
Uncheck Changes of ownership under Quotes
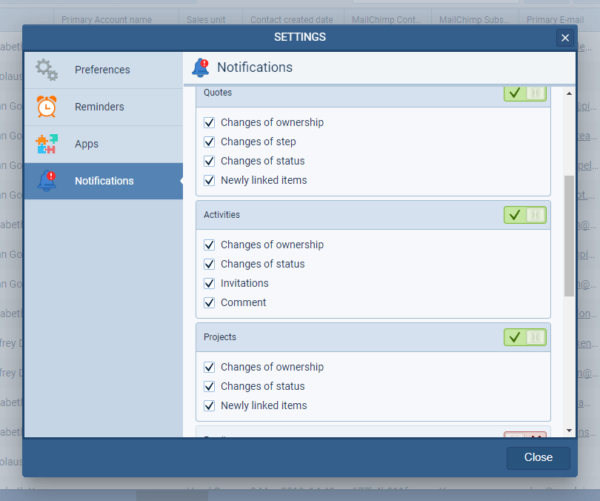pyautogui.click(x=209, y=122)
